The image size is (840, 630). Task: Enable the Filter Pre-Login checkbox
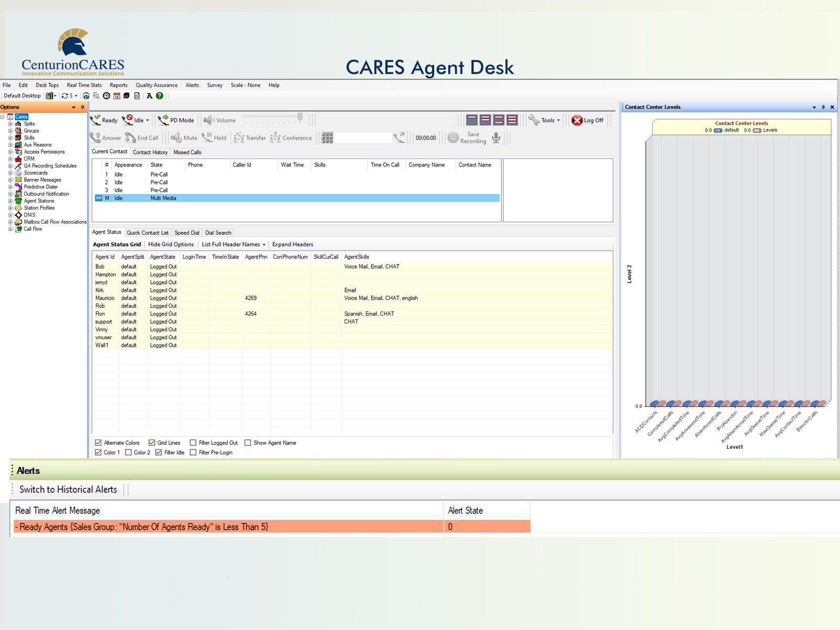click(x=193, y=452)
